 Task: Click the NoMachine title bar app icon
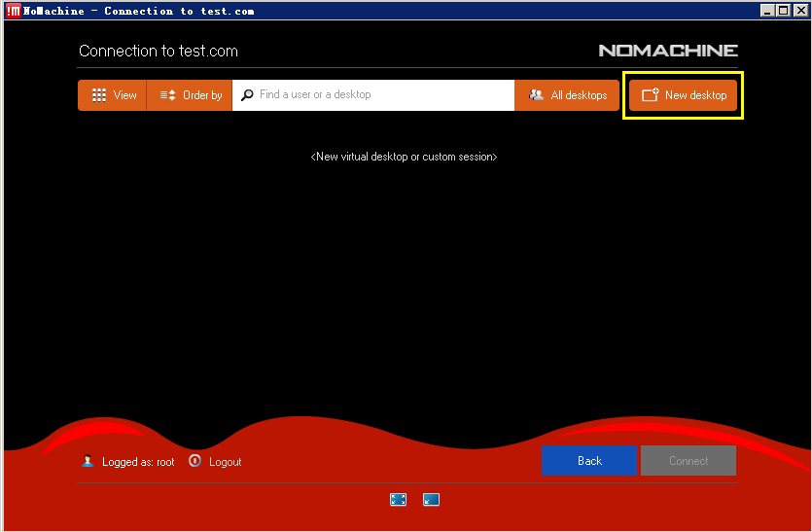[14, 11]
